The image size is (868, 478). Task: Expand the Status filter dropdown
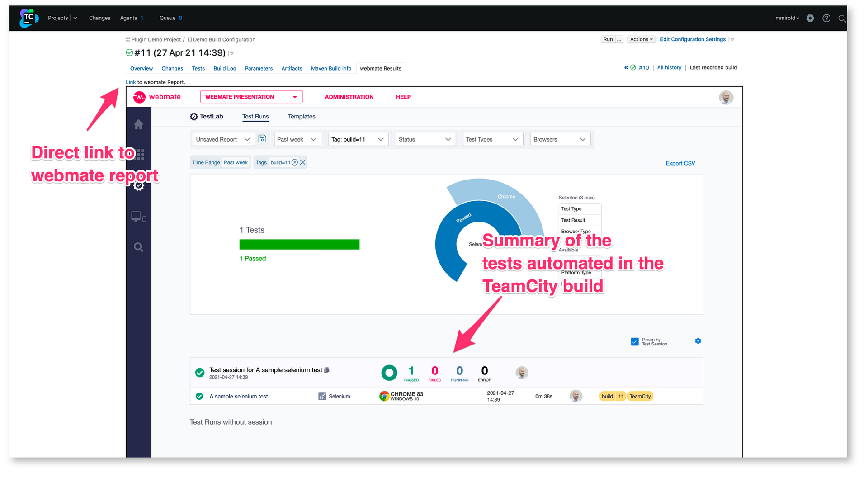click(425, 139)
